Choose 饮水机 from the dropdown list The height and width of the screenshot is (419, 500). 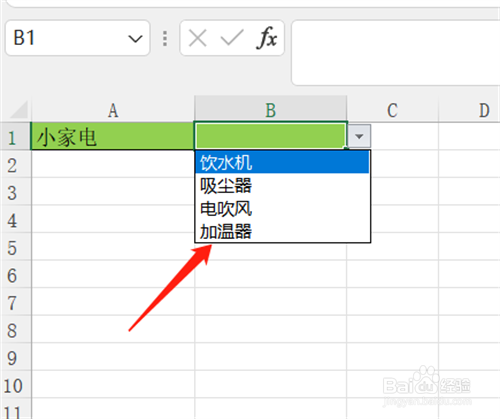[x=282, y=162]
